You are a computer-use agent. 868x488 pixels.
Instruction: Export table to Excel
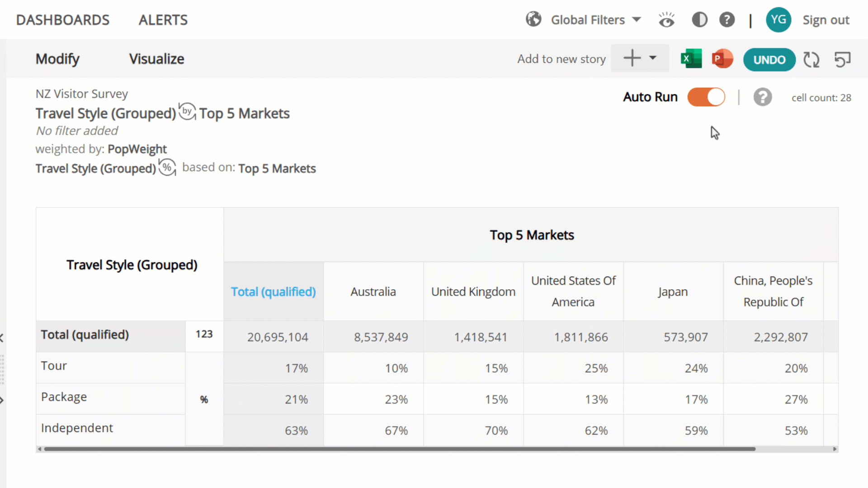click(691, 59)
